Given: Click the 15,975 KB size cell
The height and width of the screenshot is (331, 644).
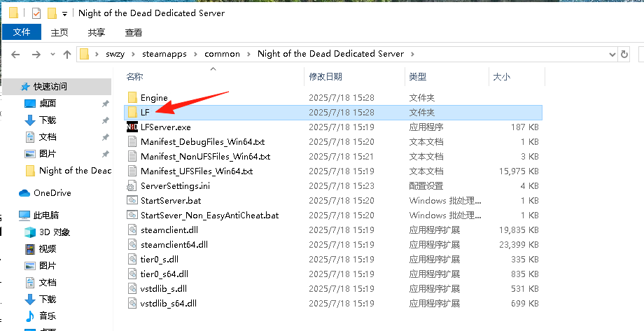Looking at the screenshot, I should click(519, 171).
